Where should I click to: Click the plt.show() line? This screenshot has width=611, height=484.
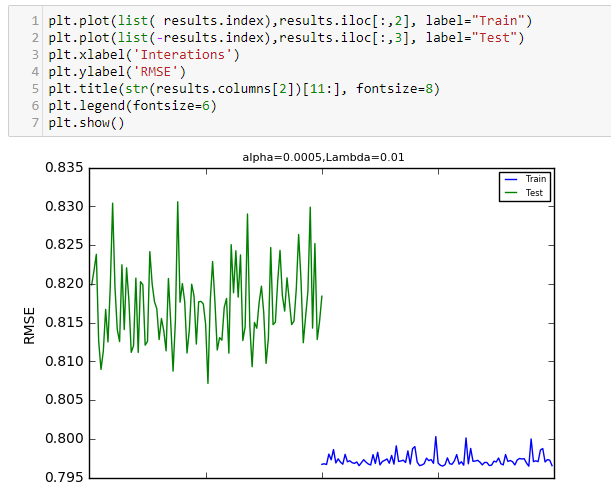(x=86, y=123)
